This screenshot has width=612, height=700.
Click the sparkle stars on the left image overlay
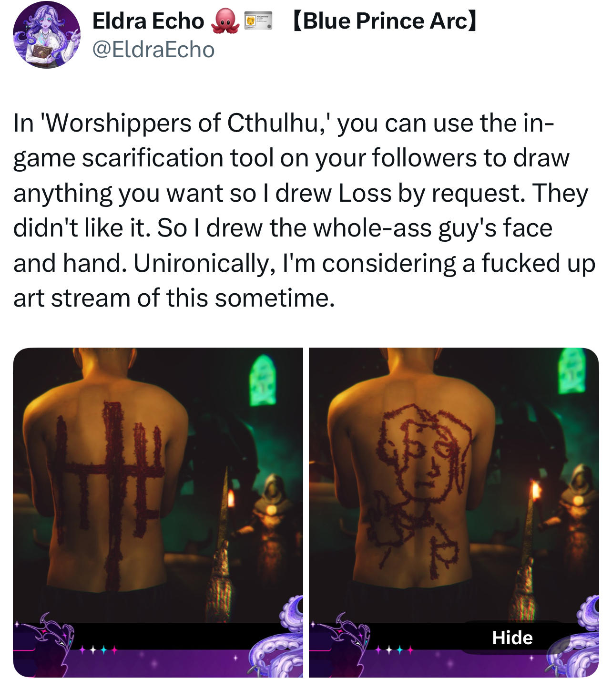(x=97, y=649)
